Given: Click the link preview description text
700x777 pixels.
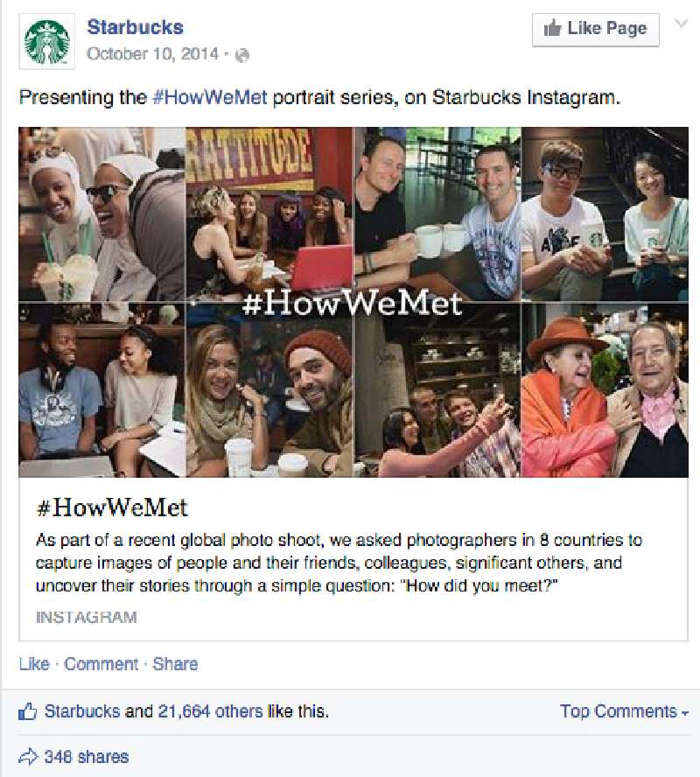Looking at the screenshot, I should (339, 563).
